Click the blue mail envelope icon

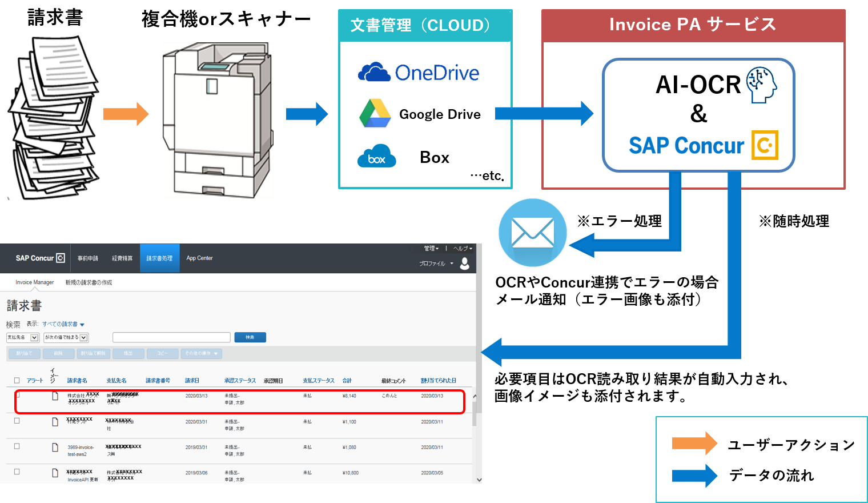pos(532,233)
